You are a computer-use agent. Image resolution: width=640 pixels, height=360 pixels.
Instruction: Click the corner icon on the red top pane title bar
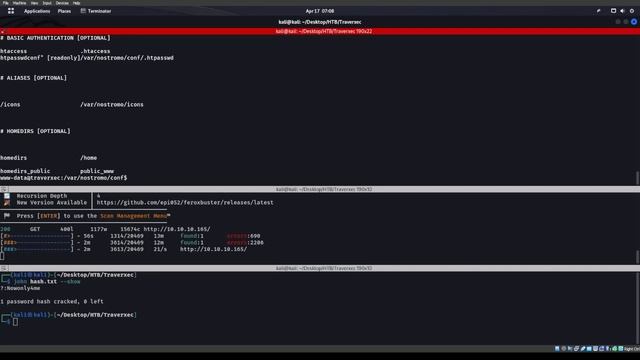click(2, 31)
